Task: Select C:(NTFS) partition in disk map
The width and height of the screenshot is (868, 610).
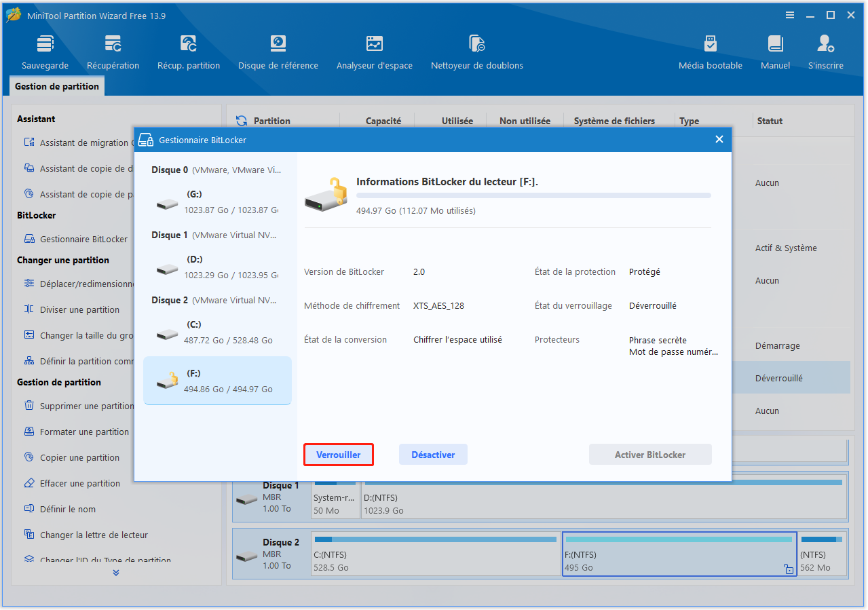Action: [435, 553]
